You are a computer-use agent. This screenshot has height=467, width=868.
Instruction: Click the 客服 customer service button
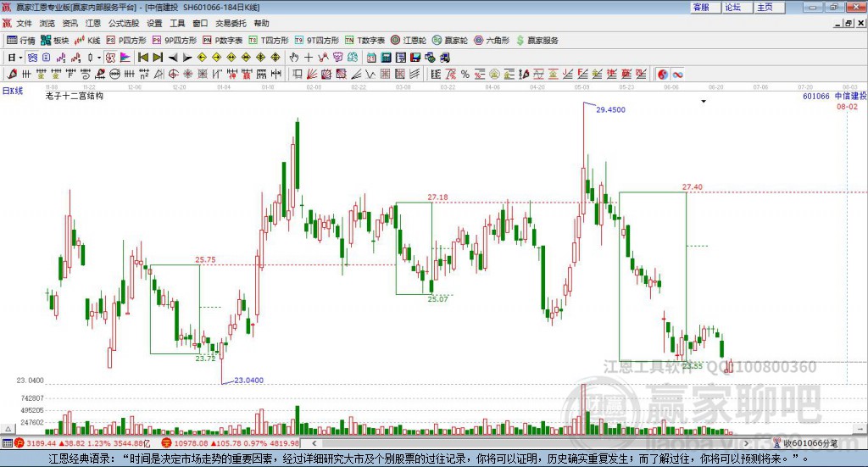[x=706, y=7]
